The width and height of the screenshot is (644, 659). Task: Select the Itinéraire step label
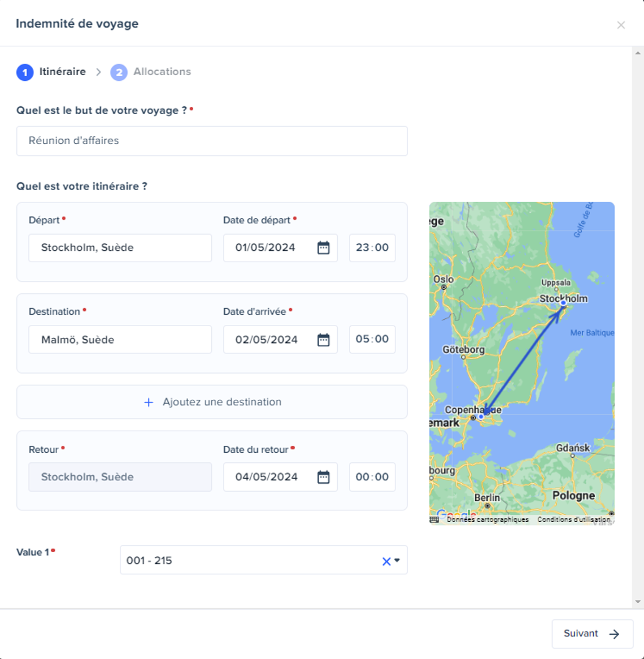(x=62, y=72)
